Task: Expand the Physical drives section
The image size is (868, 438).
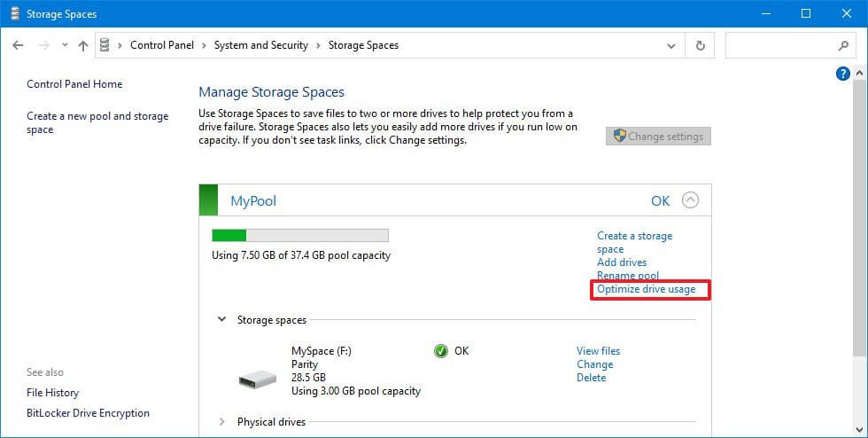Action: pyautogui.click(x=222, y=422)
